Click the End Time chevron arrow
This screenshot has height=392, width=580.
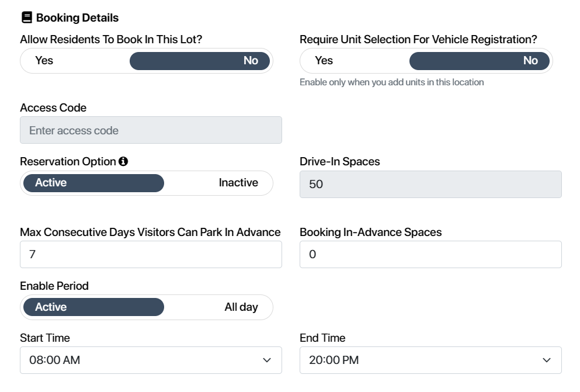pos(547,360)
